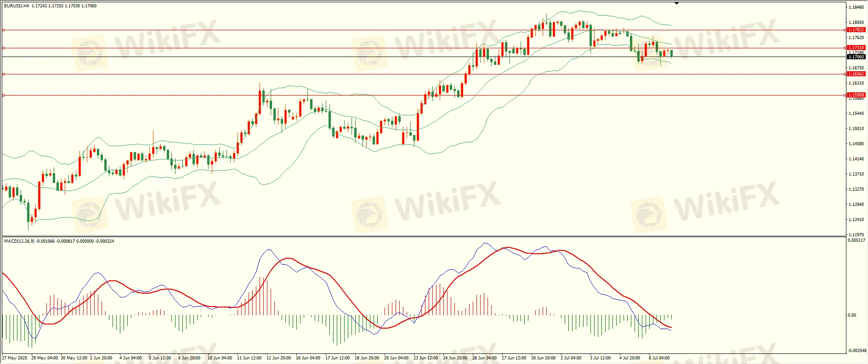Click the 18 Jun 20:00 time label
Image resolution: width=868 pixels, height=364 pixels.
coord(367,358)
